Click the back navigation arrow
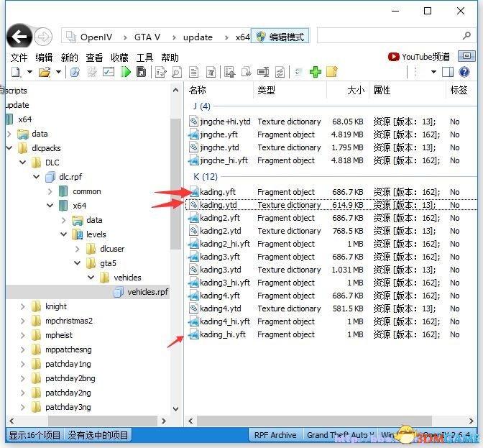 19,37
